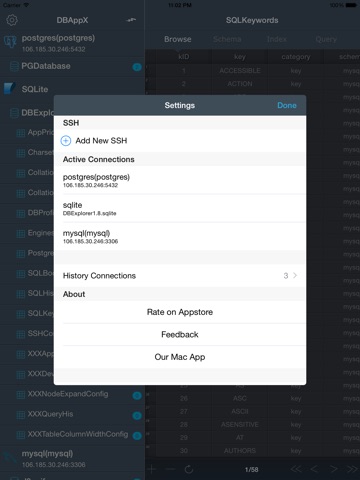
Task: Select sqlite DBExplorer1.8.sqlite active connection
Action: click(180, 208)
